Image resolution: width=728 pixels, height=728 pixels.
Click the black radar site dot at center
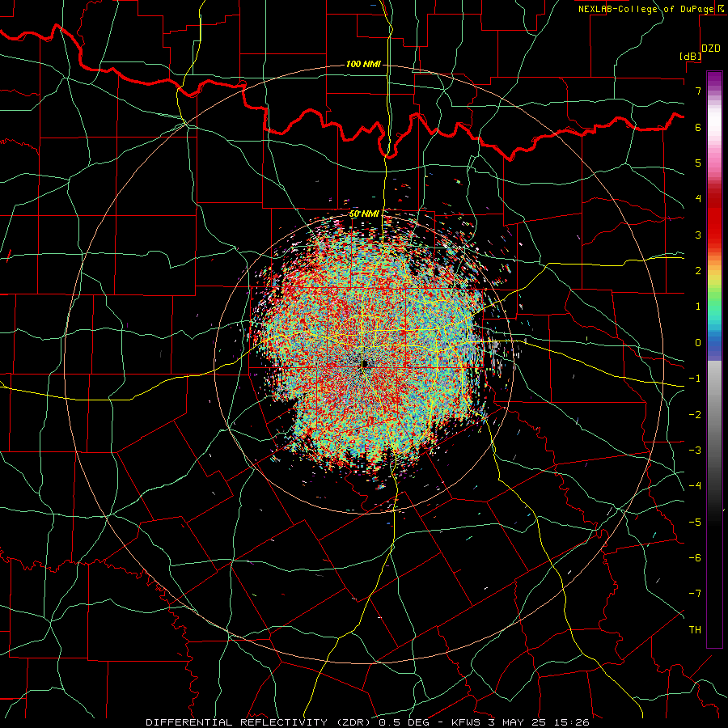pos(365,364)
